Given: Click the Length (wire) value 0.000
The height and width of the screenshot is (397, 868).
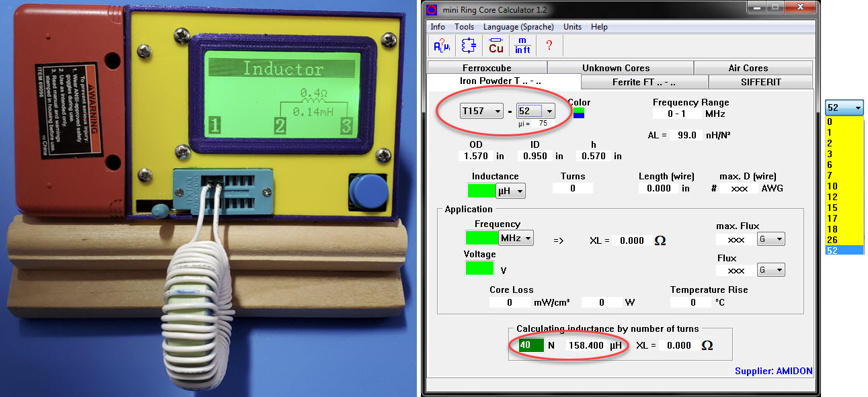Looking at the screenshot, I should [x=658, y=189].
